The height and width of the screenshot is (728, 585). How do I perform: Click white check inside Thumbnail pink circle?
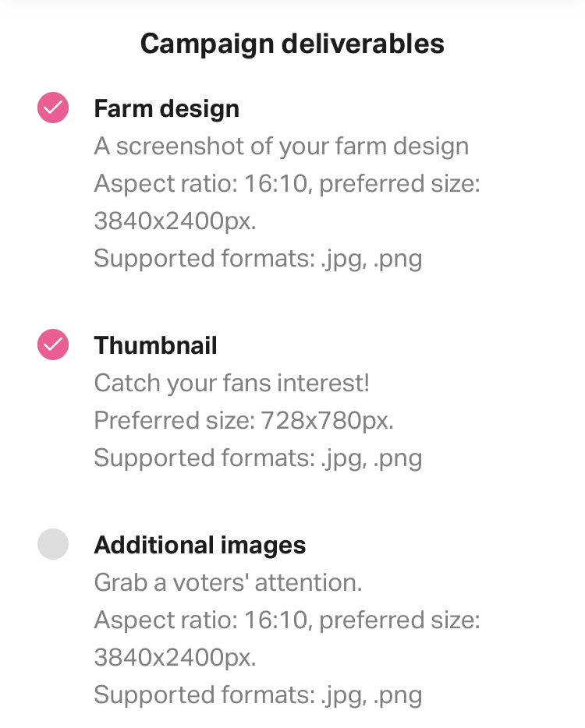[53, 345]
